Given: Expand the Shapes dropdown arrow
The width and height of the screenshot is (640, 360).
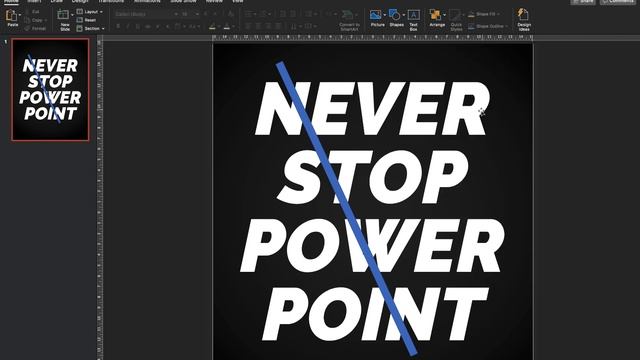Looking at the screenshot, I should click(404, 15).
